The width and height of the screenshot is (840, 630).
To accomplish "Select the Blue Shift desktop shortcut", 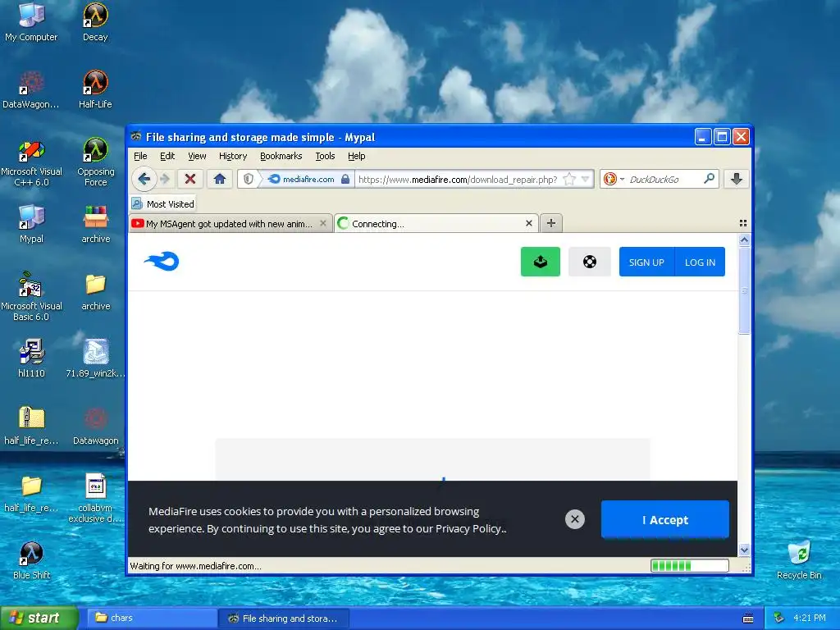I will click(31, 560).
